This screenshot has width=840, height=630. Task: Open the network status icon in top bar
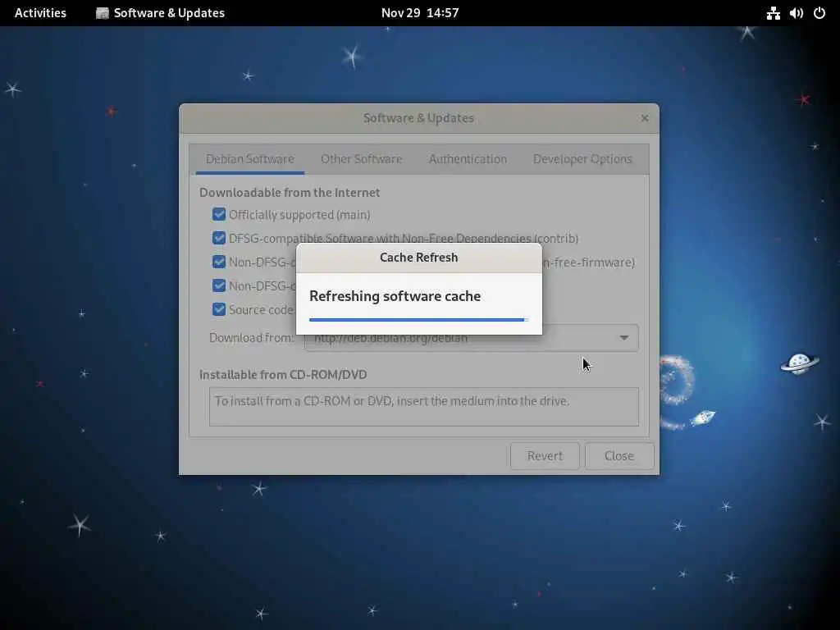tap(773, 13)
